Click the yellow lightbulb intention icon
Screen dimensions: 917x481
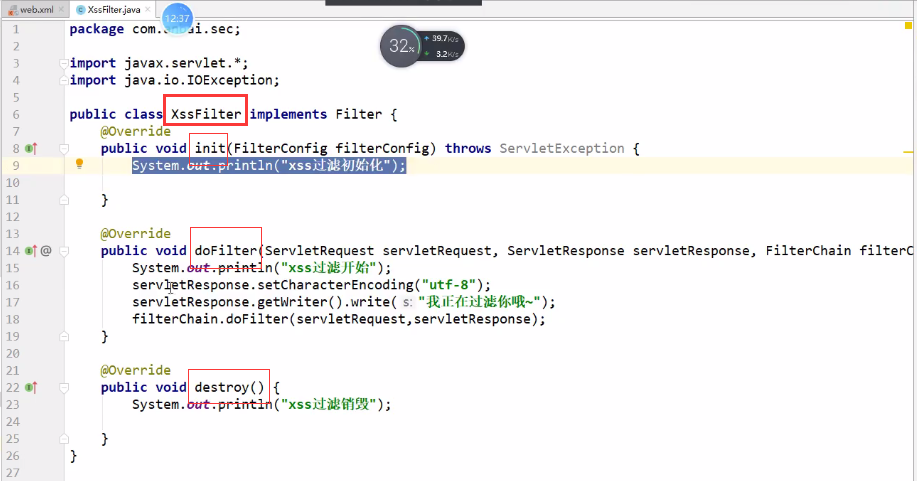click(79, 165)
